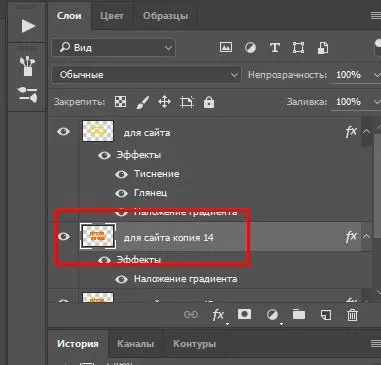Switch to the Контуры tab
Viewport: 381px width, 365px height.
click(x=194, y=344)
